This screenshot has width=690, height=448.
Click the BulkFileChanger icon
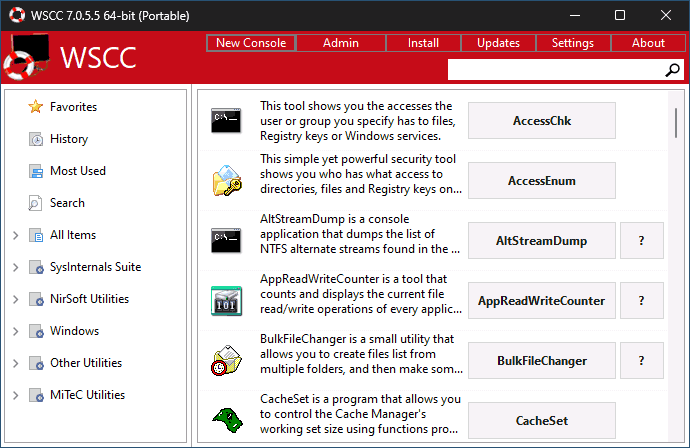[227, 360]
